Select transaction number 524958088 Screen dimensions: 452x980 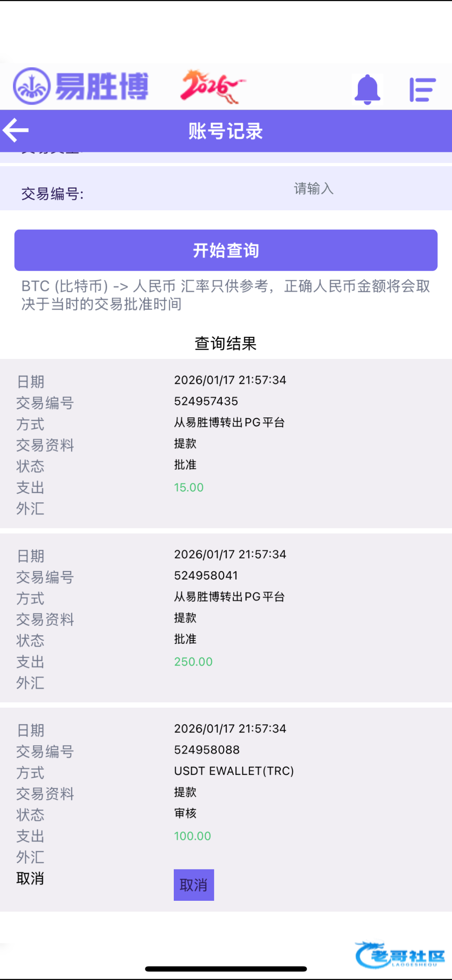(207, 750)
